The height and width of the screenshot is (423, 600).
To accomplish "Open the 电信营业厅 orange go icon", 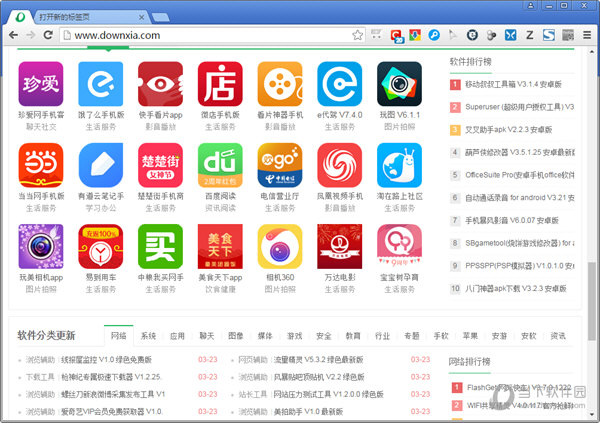I will [280, 165].
